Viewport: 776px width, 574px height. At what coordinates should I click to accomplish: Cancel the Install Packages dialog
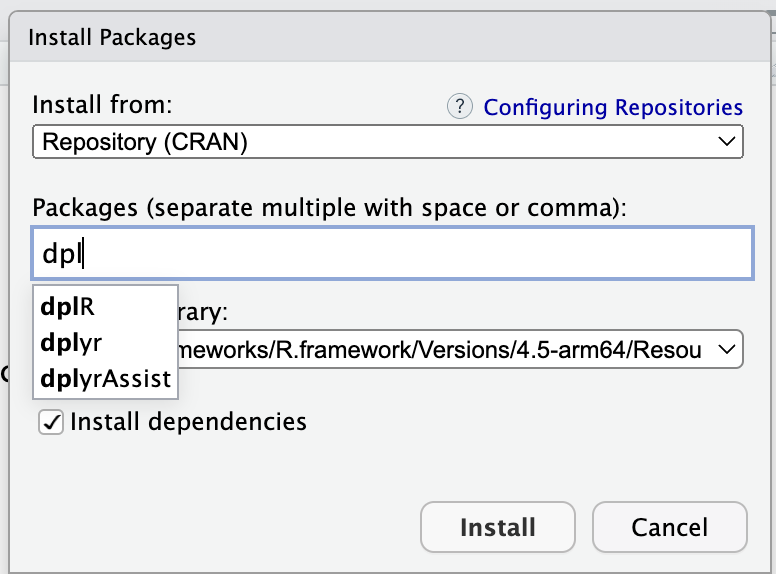tap(669, 527)
